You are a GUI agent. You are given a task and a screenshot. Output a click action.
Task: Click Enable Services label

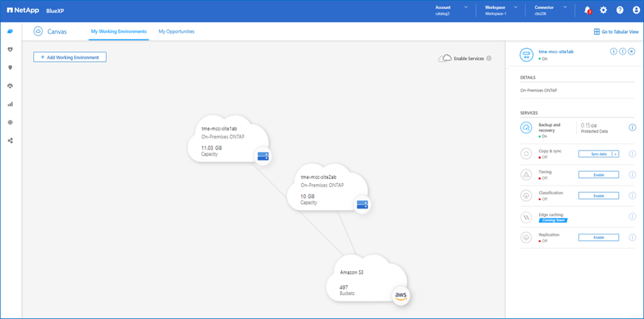click(x=468, y=59)
